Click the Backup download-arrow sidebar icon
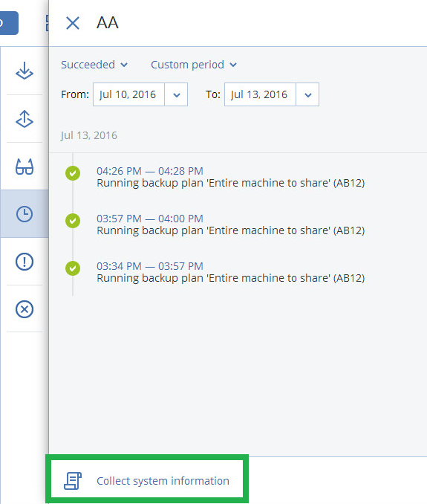Screen dimensions: 427x504 25,71
